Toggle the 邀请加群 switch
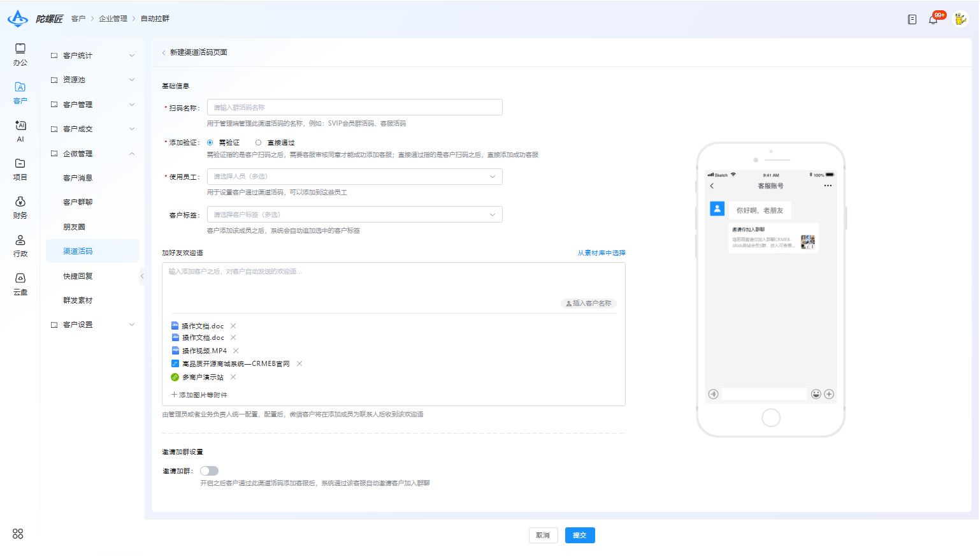The height and width of the screenshot is (556, 980). pyautogui.click(x=209, y=471)
